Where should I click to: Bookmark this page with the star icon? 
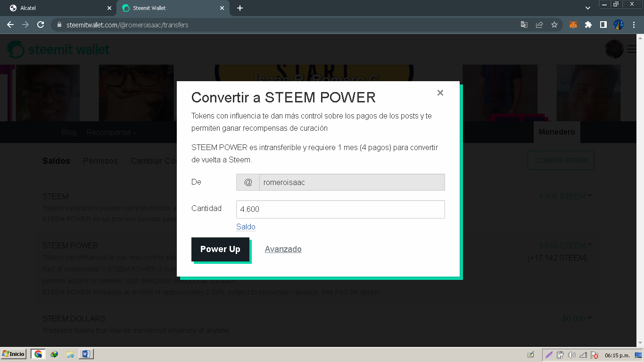554,25
